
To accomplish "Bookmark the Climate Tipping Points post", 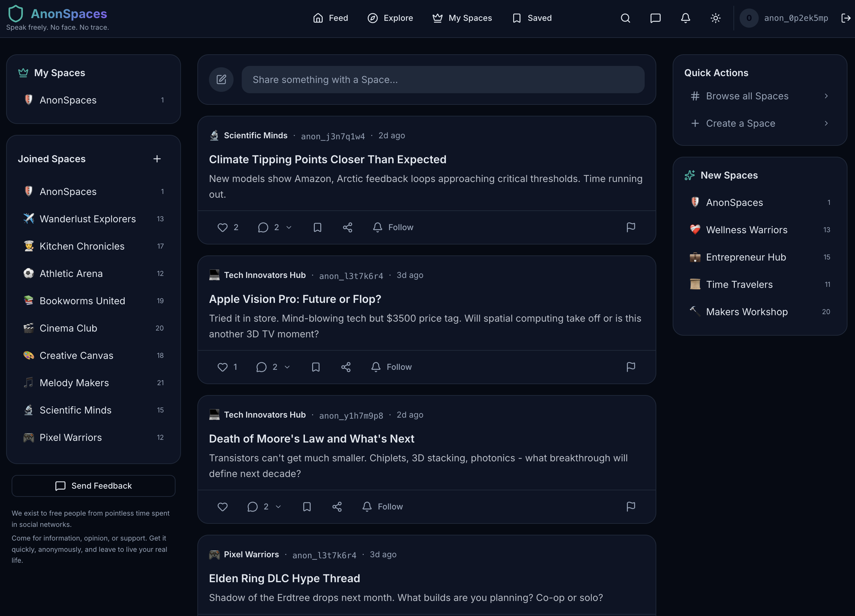I will [318, 227].
